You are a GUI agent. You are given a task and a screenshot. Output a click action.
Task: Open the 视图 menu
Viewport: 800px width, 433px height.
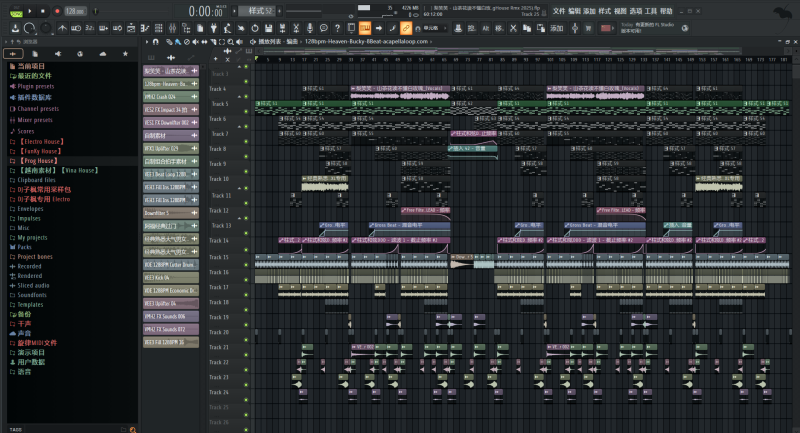click(620, 11)
